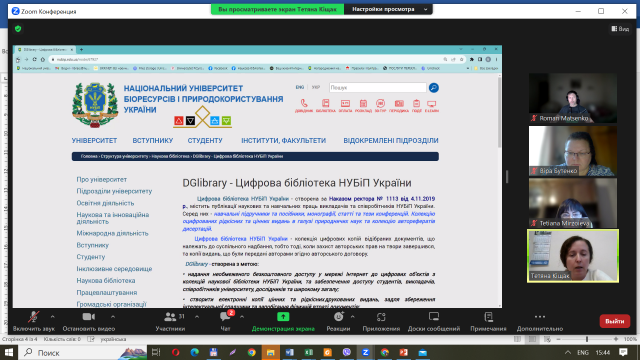640x360 pixels.
Task: Open the Windows notification center
Action: pyautogui.click(x=623, y=353)
